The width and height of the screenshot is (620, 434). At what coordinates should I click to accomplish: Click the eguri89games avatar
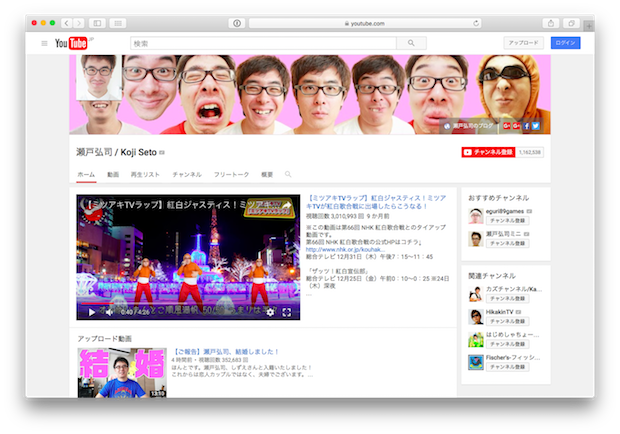pos(476,216)
